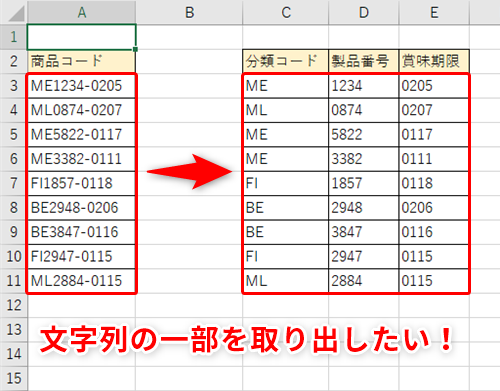Image resolution: width=500 pixels, height=391 pixels.
Task: Click the 分類コード header cell
Action: (286, 61)
